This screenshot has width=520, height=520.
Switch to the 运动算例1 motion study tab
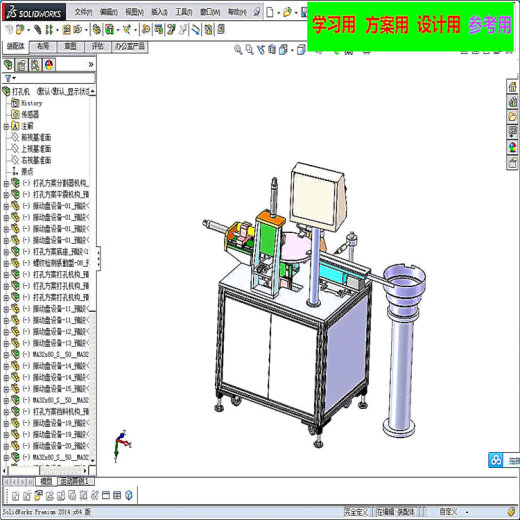pos(75,481)
